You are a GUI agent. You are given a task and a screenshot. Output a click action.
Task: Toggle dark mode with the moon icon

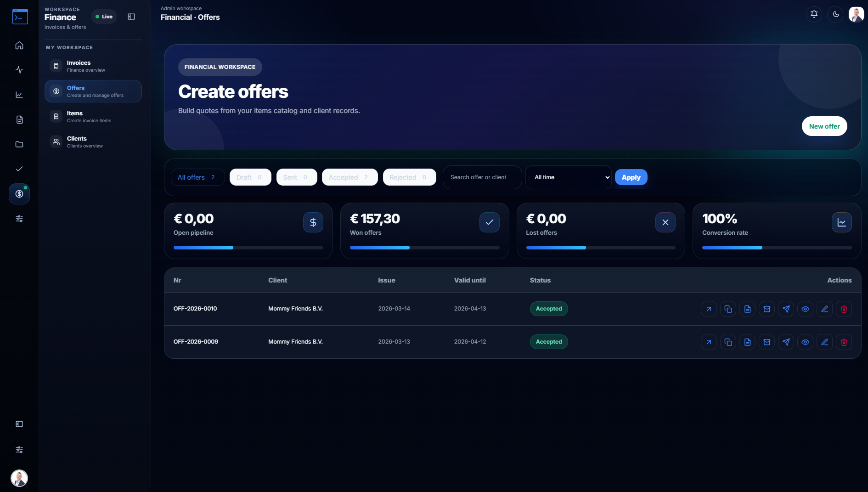[x=835, y=14]
